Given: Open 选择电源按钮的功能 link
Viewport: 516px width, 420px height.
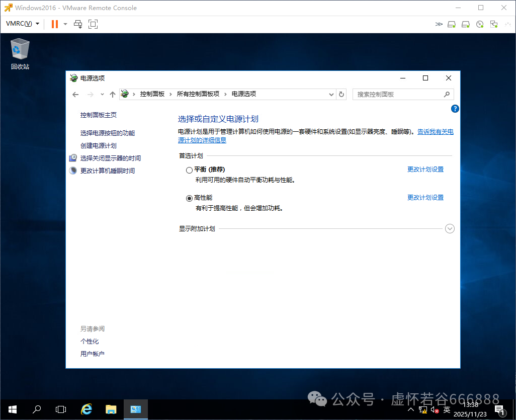Looking at the screenshot, I should coord(108,133).
